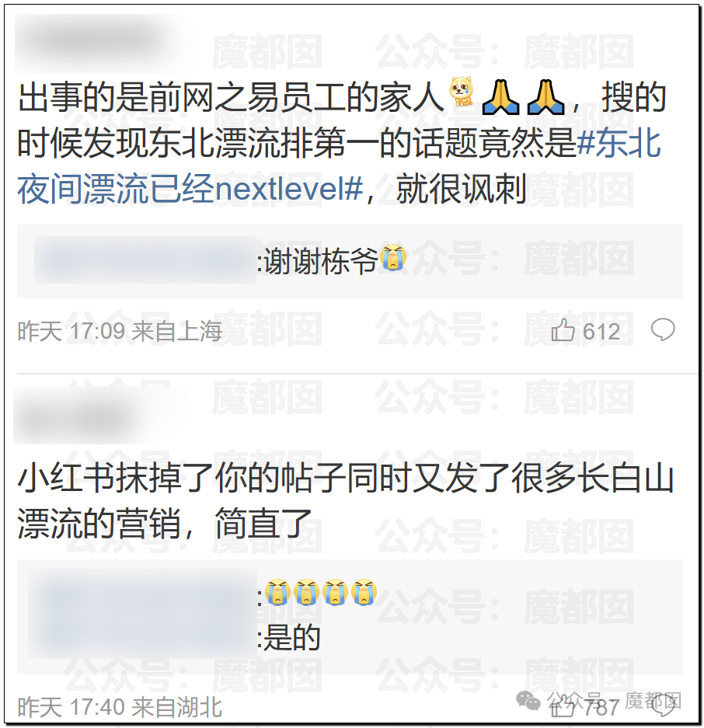Click the crying doge emoji
Image resolution: width=704 pixels, height=728 pixels.
pos(462,92)
